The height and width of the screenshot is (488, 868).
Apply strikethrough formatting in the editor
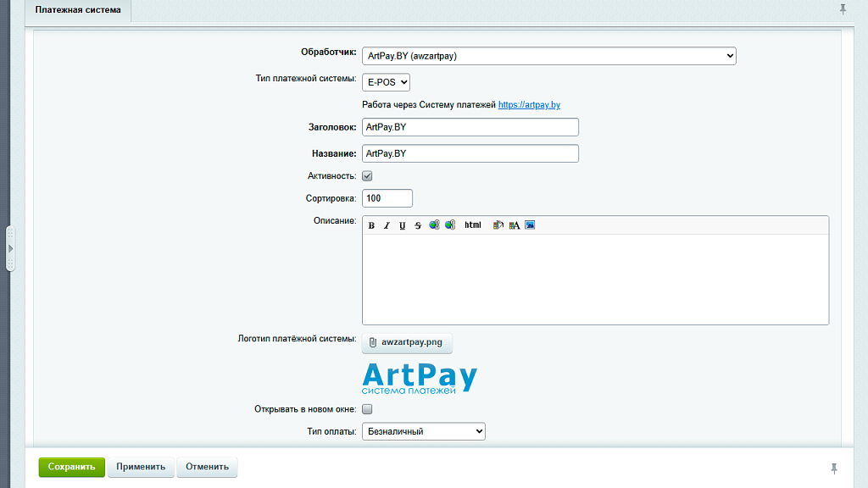415,225
